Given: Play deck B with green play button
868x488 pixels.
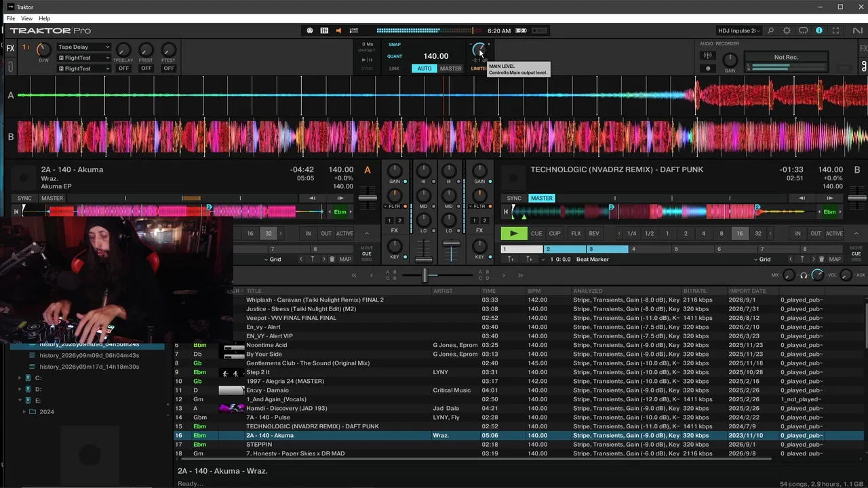Looking at the screenshot, I should tap(513, 233).
